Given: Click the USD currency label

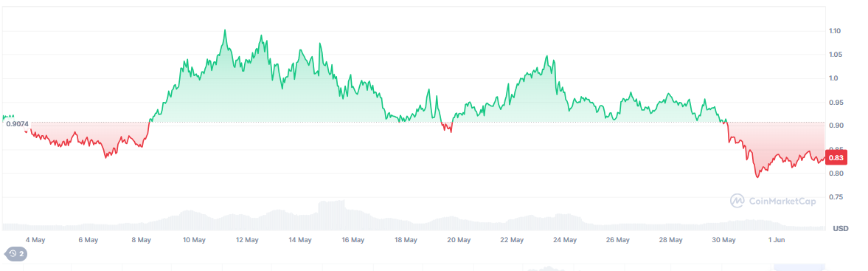Looking at the screenshot, I should [x=841, y=229].
